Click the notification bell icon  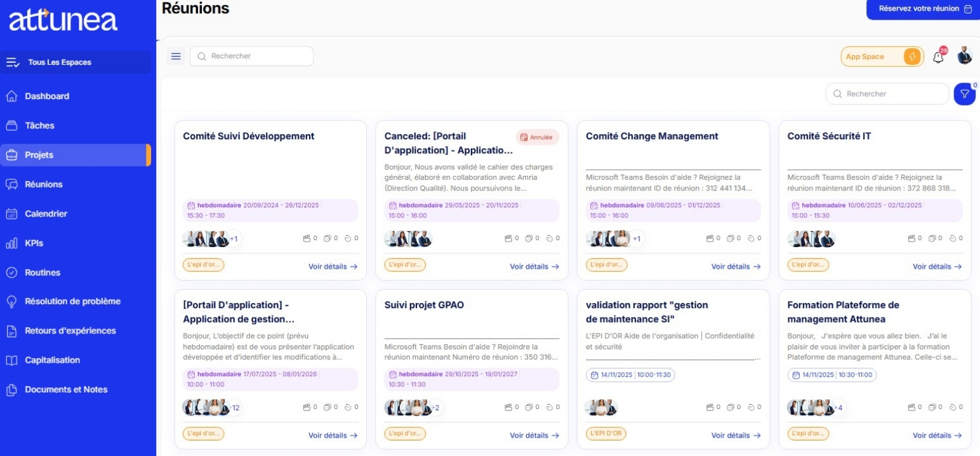pyautogui.click(x=938, y=57)
